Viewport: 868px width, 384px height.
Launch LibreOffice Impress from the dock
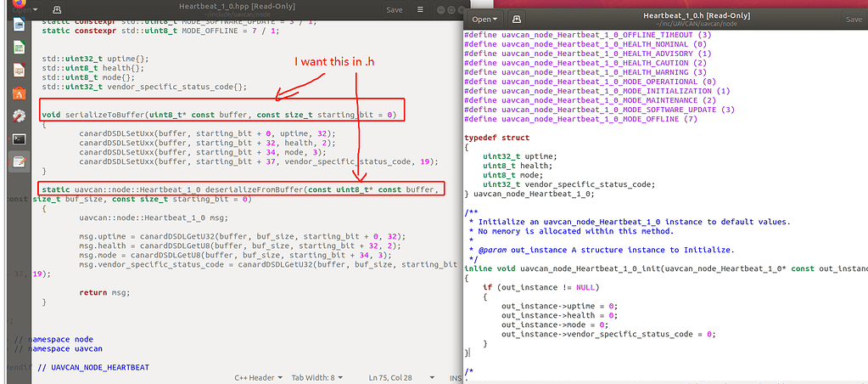coord(19,71)
